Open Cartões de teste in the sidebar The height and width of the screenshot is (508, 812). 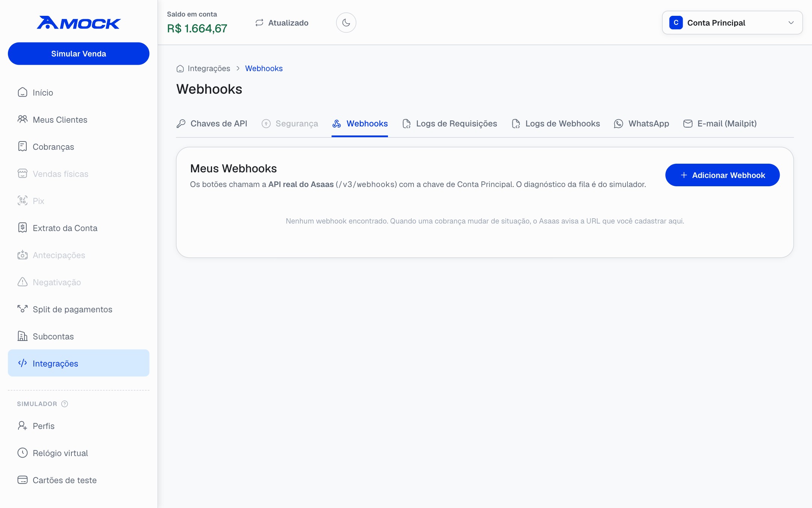coord(79,480)
